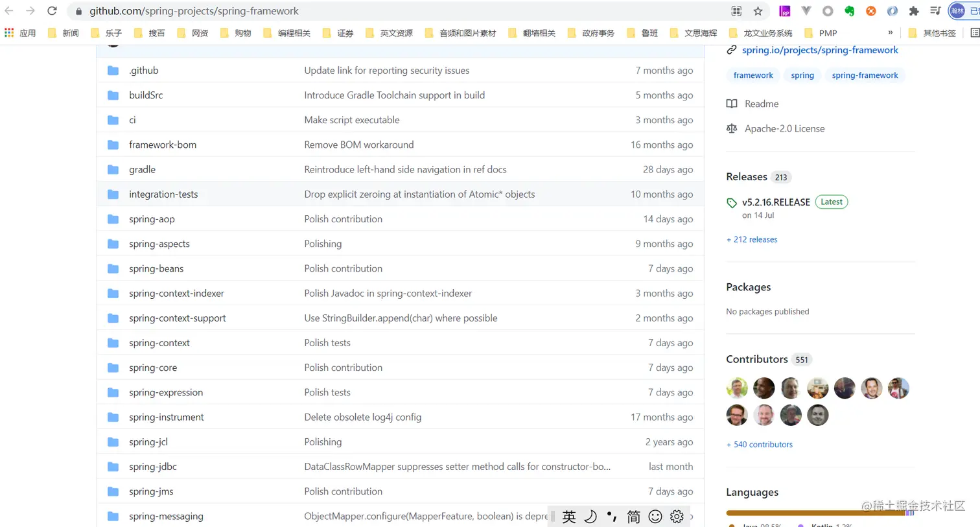The image size is (980, 527).
Task: Open the 新闻 bookmark folder
Action: [64, 33]
